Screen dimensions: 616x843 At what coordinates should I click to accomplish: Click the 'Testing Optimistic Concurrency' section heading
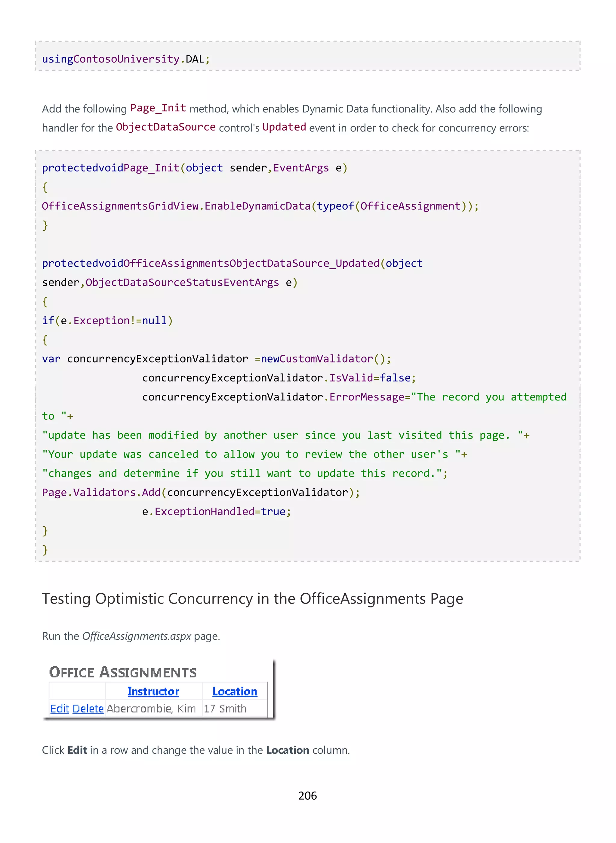coord(252,599)
